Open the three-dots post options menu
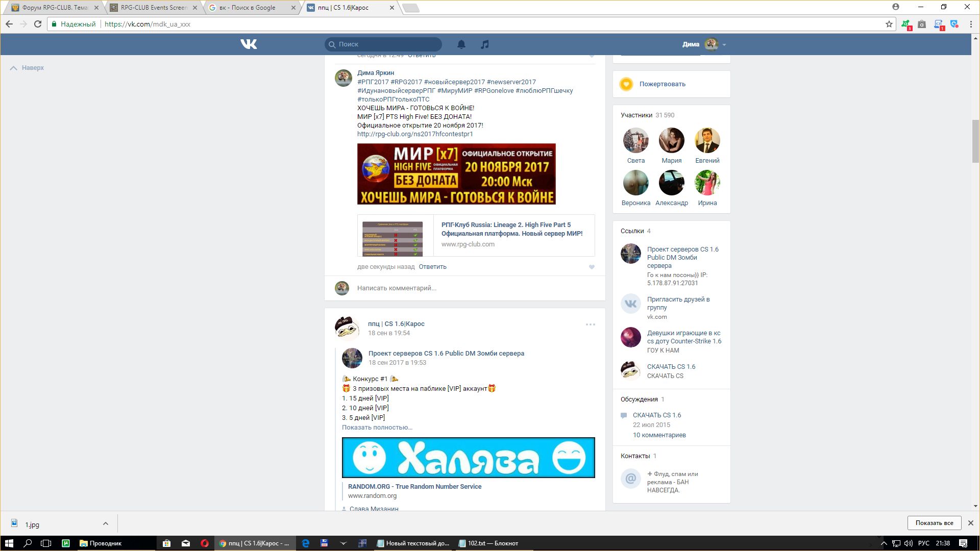Viewport: 980px width, 551px height. (591, 324)
